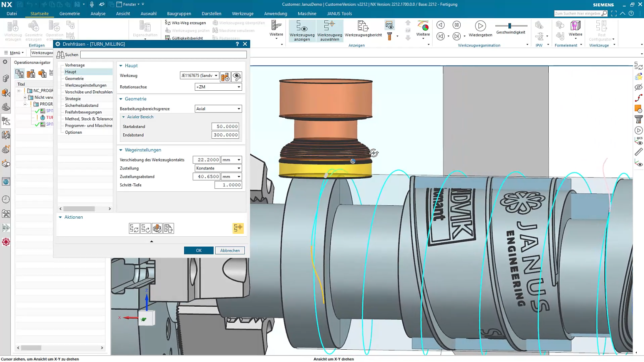
Task: Click the tool display eye icon beside Werkzeug
Action: [x=237, y=76]
